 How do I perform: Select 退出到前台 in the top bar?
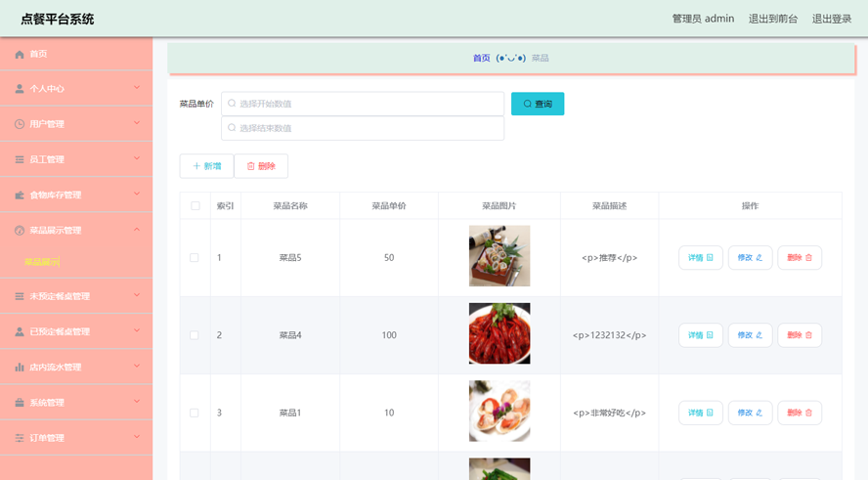point(773,19)
